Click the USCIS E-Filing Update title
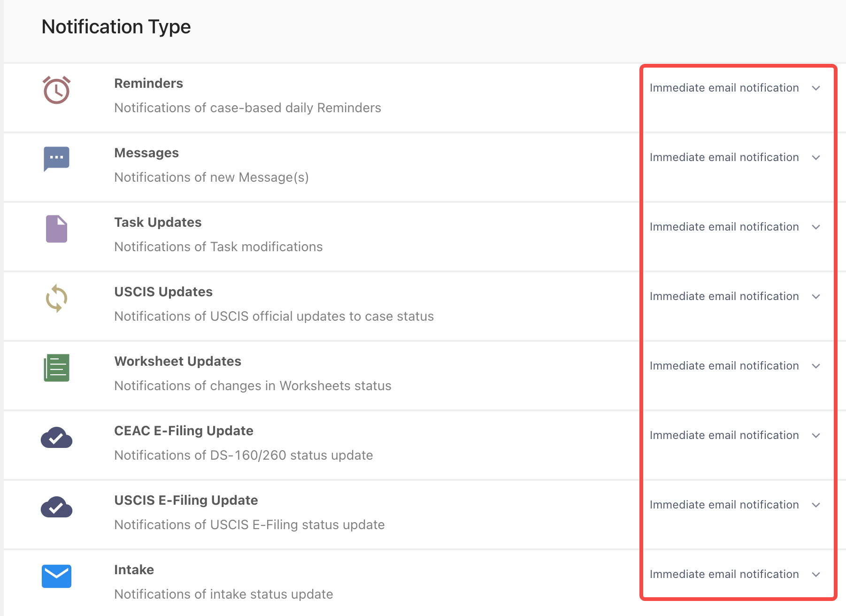 pos(186,500)
